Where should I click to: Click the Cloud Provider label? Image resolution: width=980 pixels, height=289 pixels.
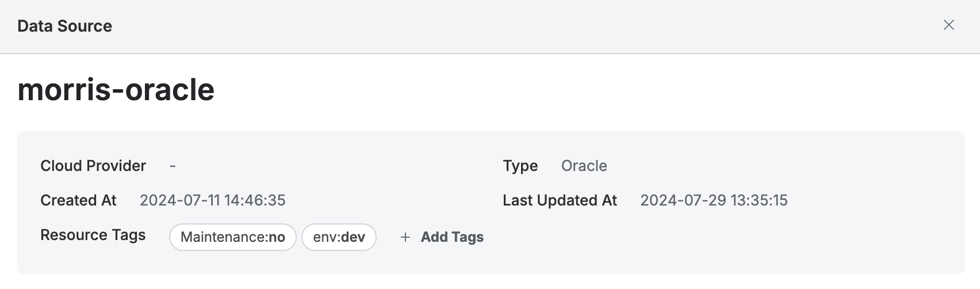pyautogui.click(x=93, y=166)
